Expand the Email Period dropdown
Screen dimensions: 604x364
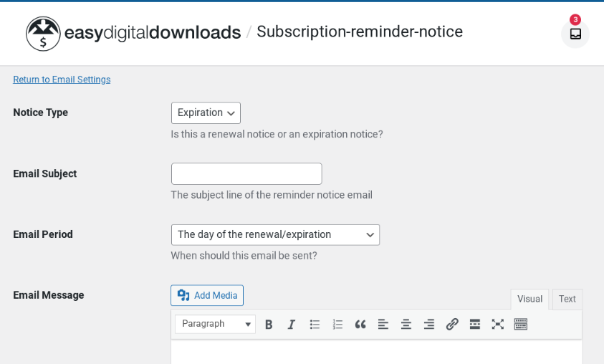coord(275,234)
